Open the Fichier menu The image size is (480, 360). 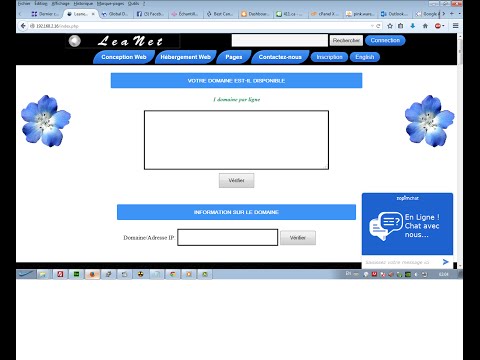(24, 3)
